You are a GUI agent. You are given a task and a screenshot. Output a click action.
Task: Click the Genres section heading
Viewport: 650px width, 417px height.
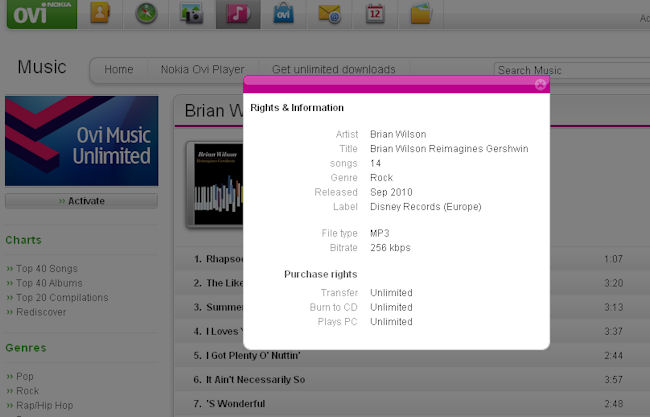(x=26, y=348)
